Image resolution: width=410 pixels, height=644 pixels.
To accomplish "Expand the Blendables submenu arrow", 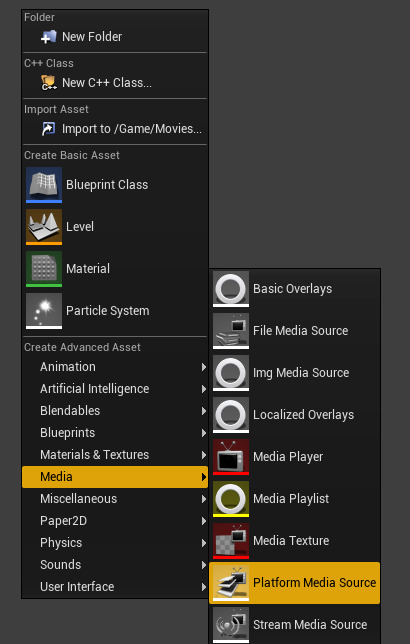I will [x=203, y=411].
